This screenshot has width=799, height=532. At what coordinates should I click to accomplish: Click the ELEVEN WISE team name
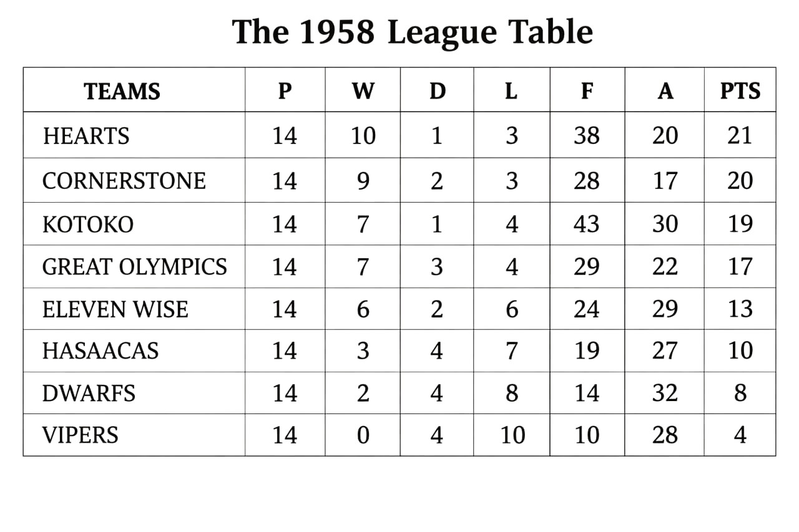115,309
